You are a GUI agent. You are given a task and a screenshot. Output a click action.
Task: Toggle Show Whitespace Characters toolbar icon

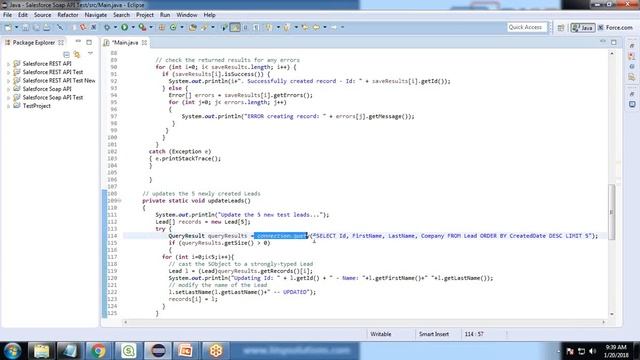click(x=256, y=27)
